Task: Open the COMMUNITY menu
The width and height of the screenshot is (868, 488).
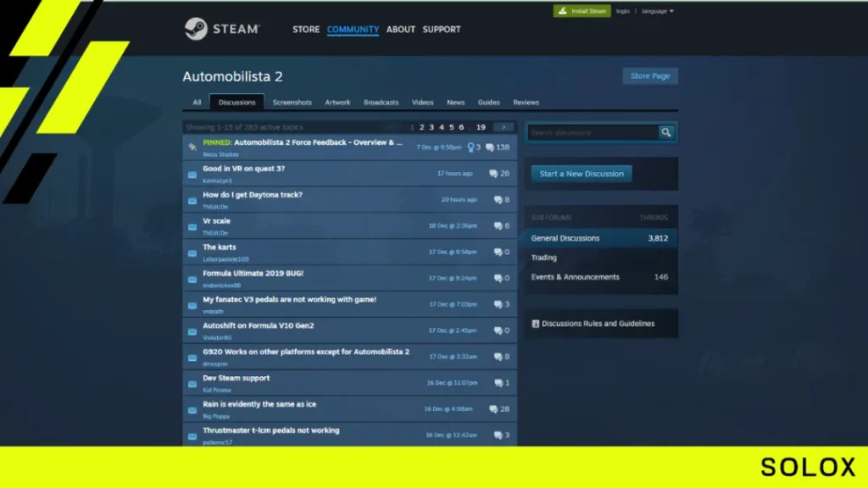Action: point(353,30)
